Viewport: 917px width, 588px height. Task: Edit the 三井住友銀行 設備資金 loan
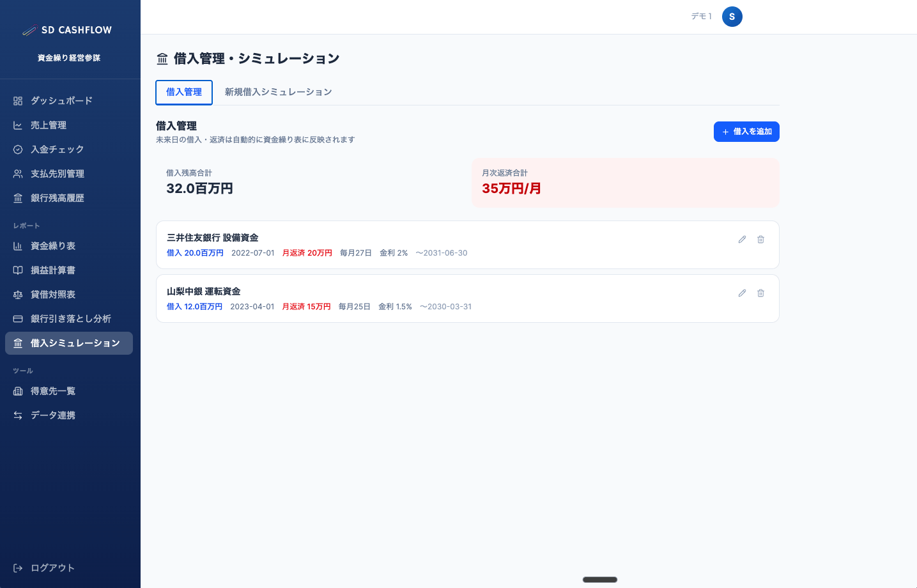pos(742,240)
